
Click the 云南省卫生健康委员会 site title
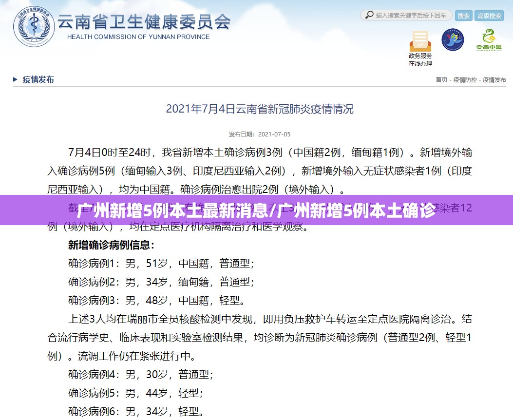click(x=144, y=21)
